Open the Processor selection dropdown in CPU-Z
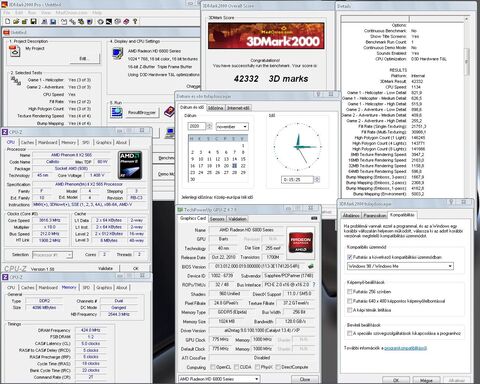 (x=52, y=255)
